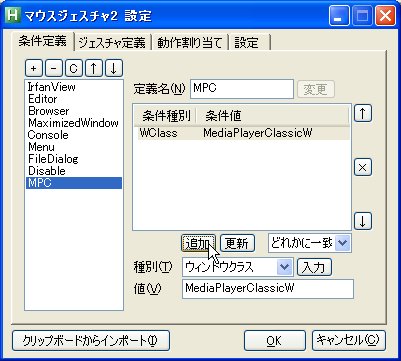The image size is (401, 361).
Task: Click the minus button to remove definition
Action: (54, 69)
